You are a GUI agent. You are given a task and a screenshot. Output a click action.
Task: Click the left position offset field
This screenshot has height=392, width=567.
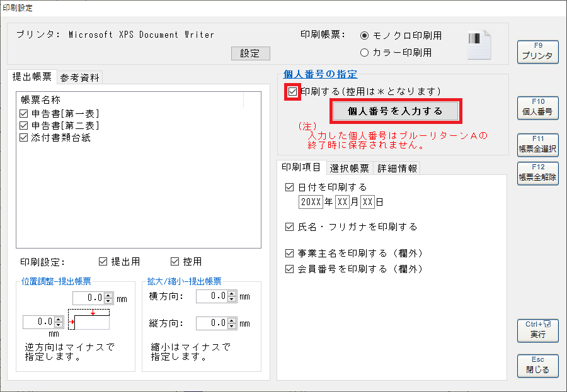pyautogui.click(x=38, y=322)
